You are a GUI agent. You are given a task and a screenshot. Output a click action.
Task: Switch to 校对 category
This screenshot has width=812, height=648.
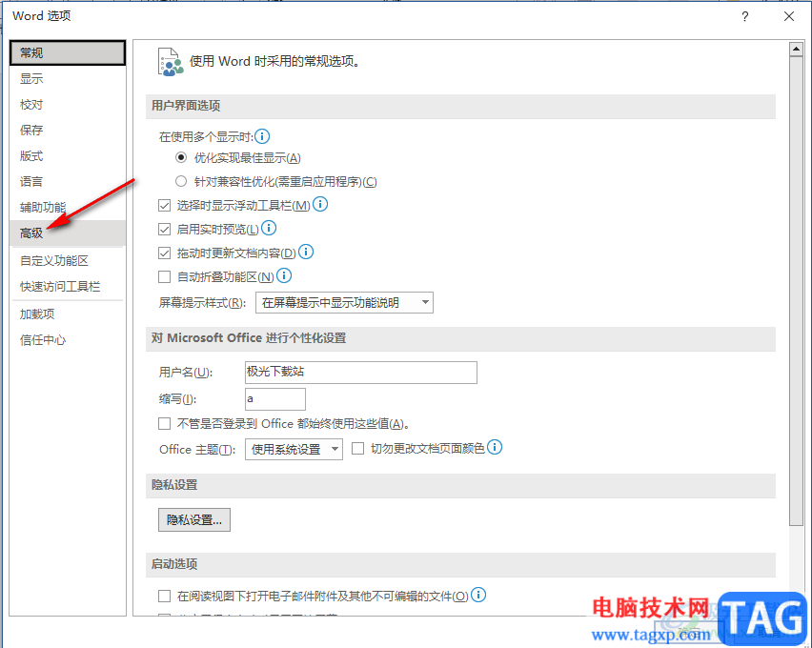click(x=68, y=105)
